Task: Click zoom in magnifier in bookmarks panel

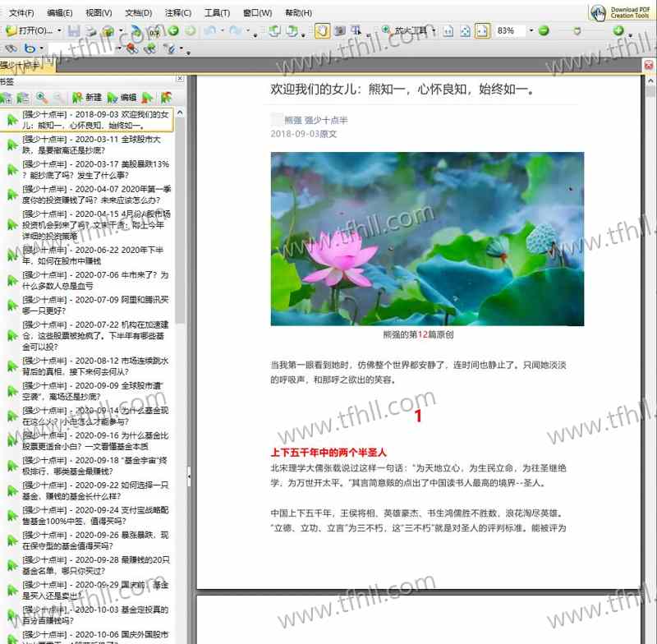Action: (x=41, y=97)
